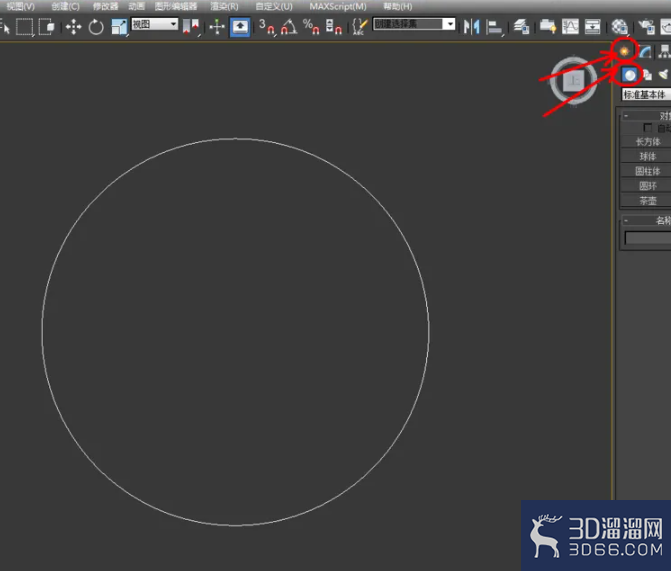Click the 球体 sphere button
671x571 pixels.
646,156
